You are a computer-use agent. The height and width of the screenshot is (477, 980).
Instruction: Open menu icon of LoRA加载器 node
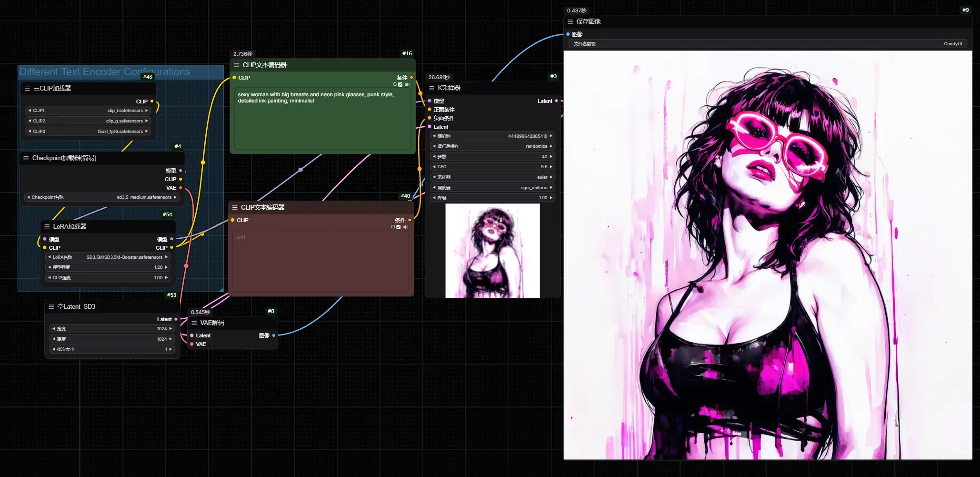[47, 226]
